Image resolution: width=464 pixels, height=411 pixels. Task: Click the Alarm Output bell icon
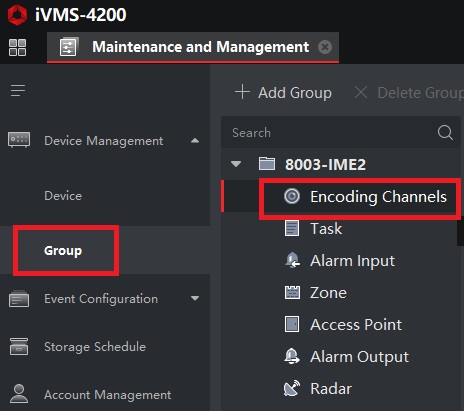click(292, 356)
